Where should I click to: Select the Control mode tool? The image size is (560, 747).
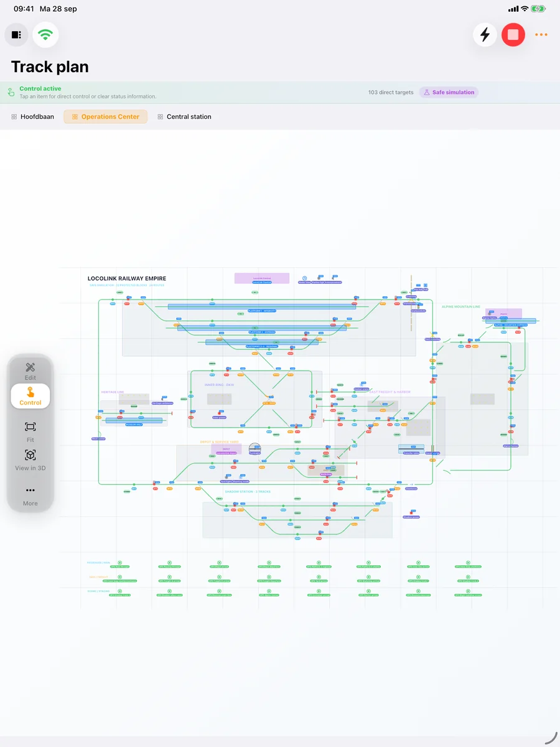(30, 396)
